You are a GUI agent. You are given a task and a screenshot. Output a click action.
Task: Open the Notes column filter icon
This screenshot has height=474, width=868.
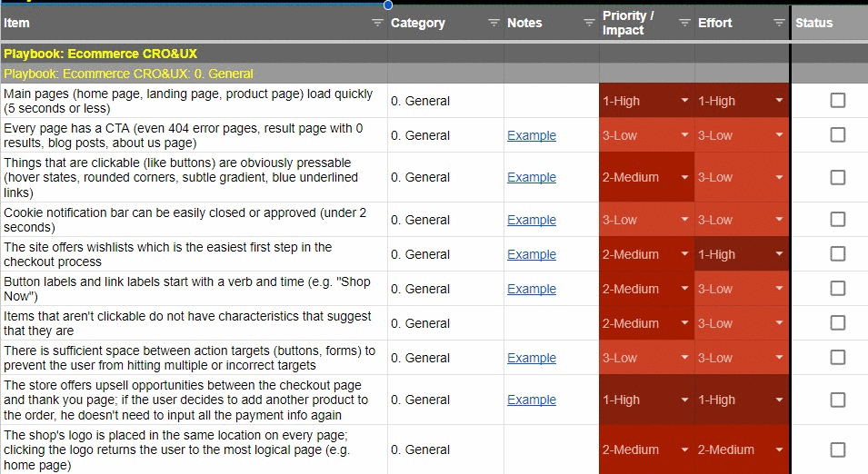click(x=589, y=23)
